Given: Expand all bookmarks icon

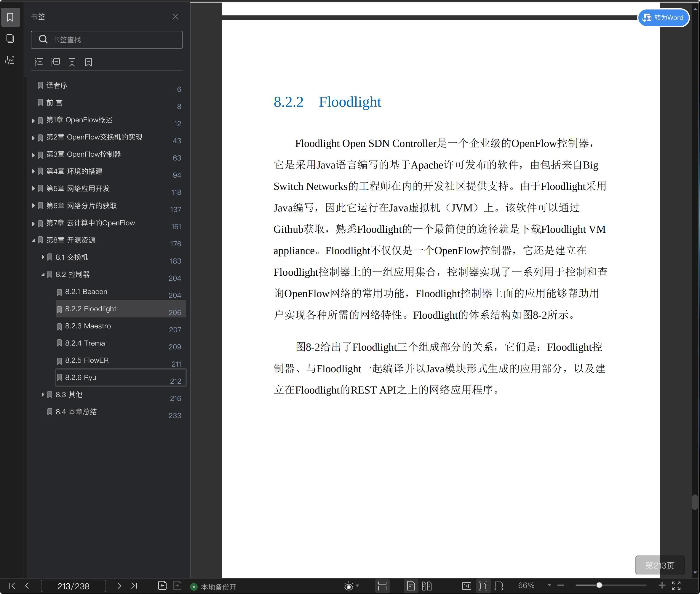Looking at the screenshot, I should point(39,62).
